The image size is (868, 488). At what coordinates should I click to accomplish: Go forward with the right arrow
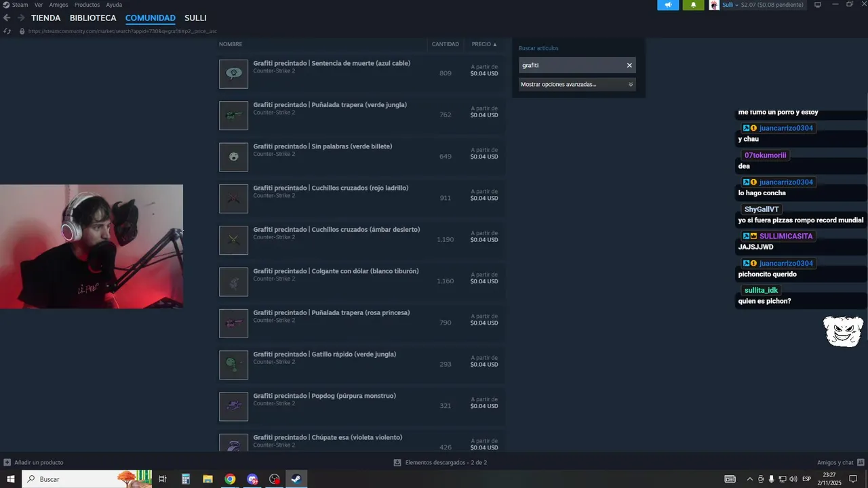pos(21,18)
